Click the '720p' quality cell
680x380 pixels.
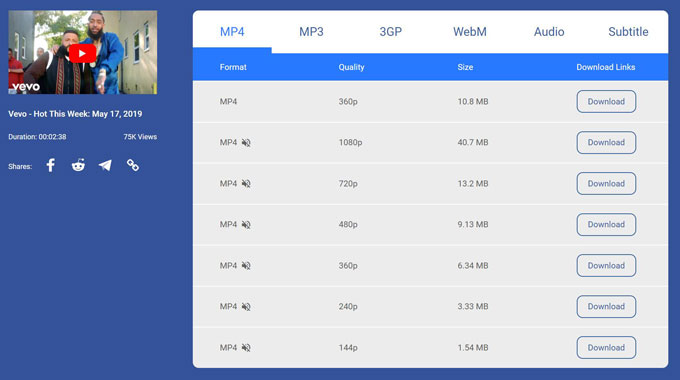pos(348,183)
